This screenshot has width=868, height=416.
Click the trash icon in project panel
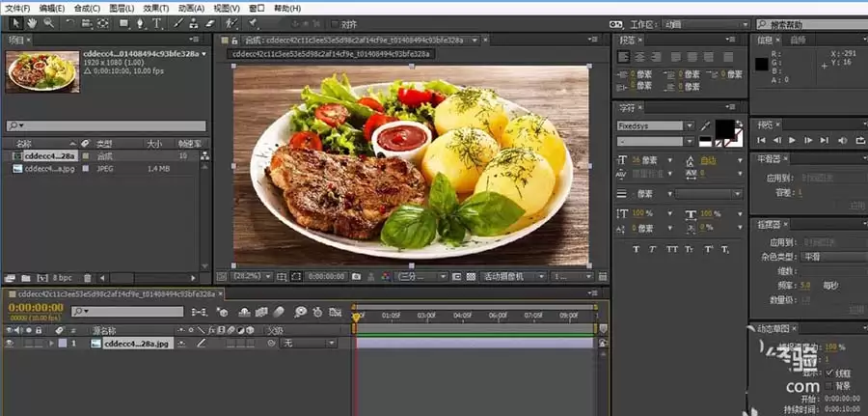coord(88,278)
